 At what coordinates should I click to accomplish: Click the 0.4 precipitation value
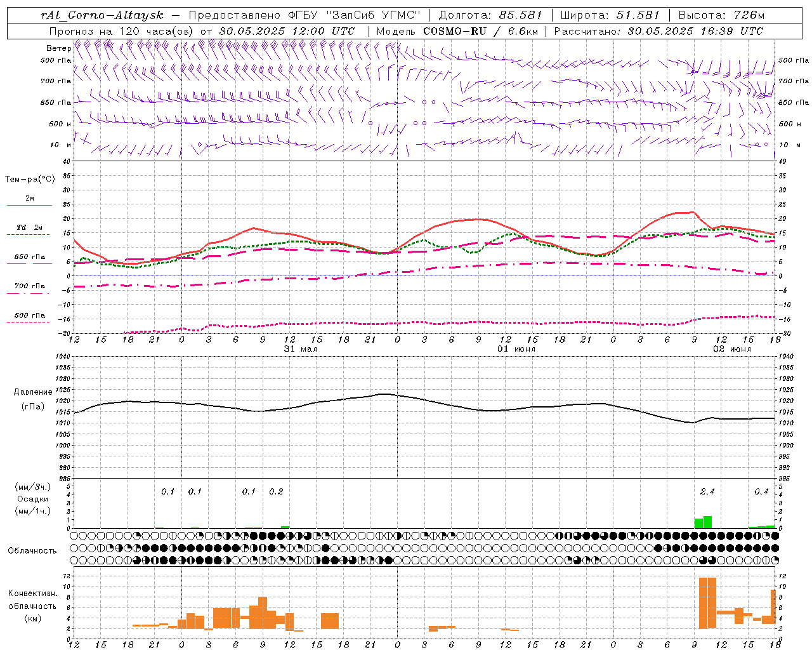pyautogui.click(x=761, y=492)
